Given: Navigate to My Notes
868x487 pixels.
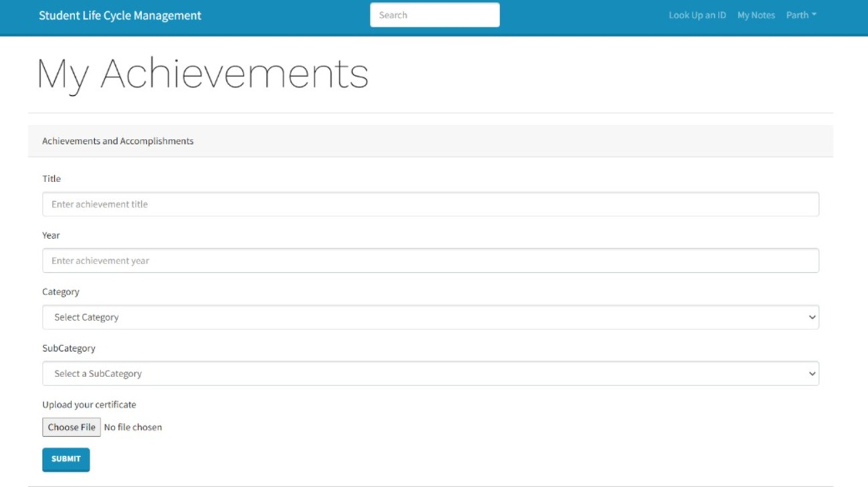Looking at the screenshot, I should coord(756,15).
